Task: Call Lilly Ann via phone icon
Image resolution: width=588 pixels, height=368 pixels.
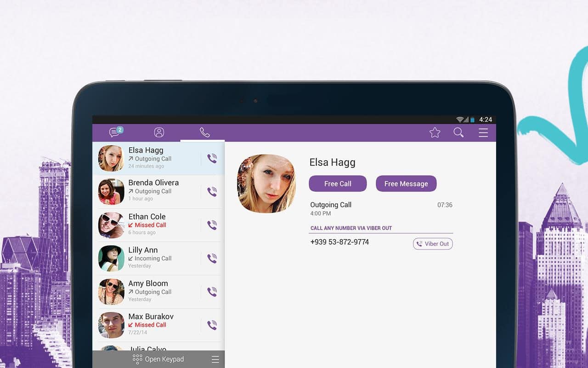Action: (x=212, y=259)
